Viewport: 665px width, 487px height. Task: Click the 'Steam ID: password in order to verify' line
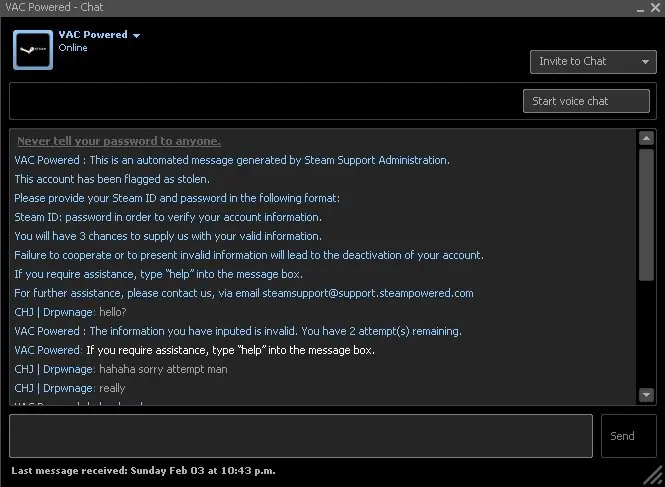[x=168, y=217]
